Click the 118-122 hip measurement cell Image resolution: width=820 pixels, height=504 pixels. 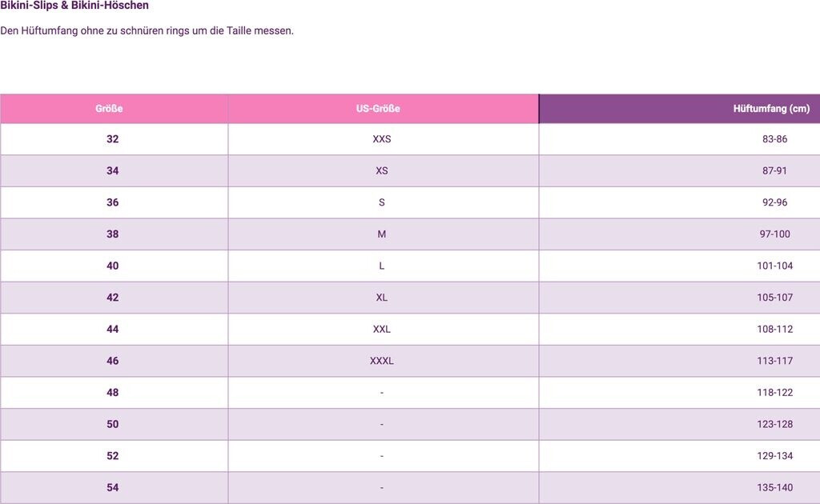tap(774, 393)
